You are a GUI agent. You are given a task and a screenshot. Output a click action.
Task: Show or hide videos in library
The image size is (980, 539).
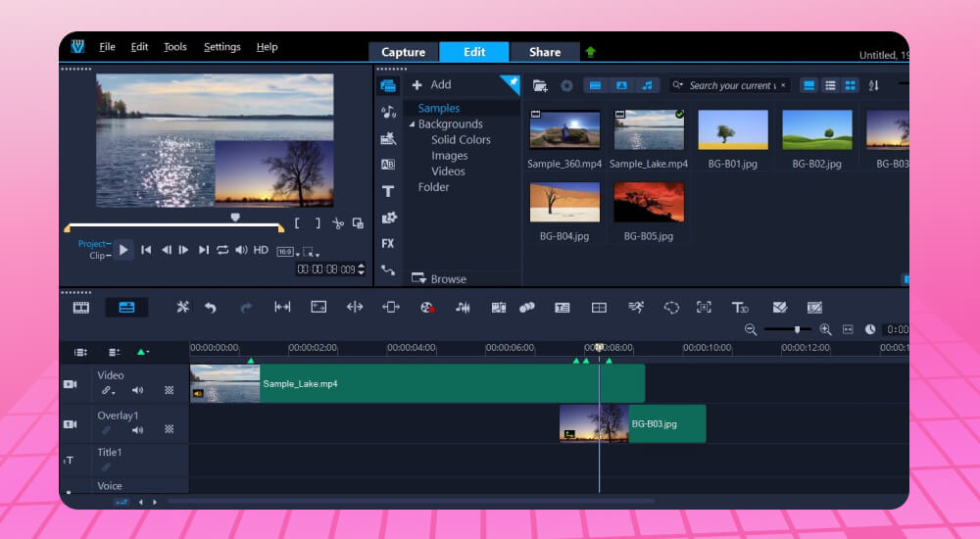point(596,85)
